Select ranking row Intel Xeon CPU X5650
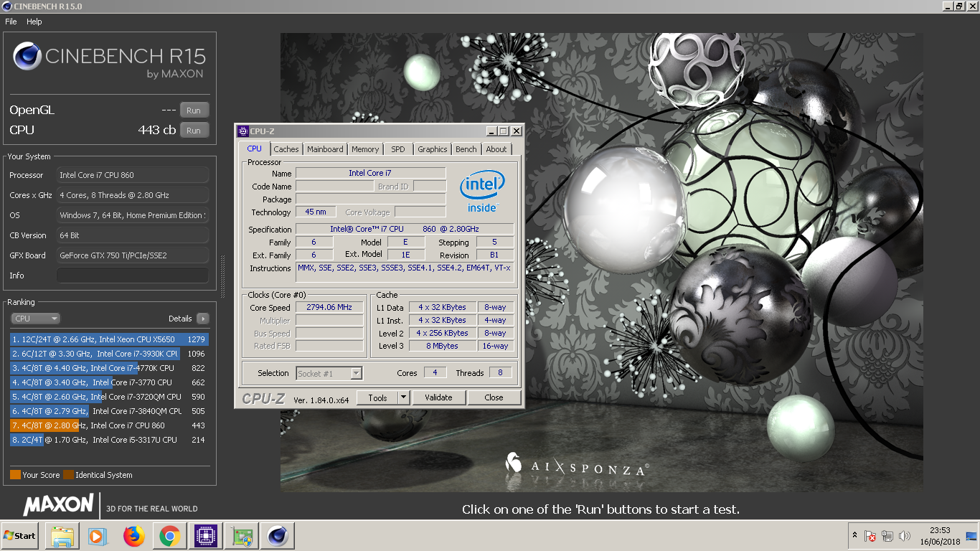This screenshot has height=551, width=980. (109, 339)
